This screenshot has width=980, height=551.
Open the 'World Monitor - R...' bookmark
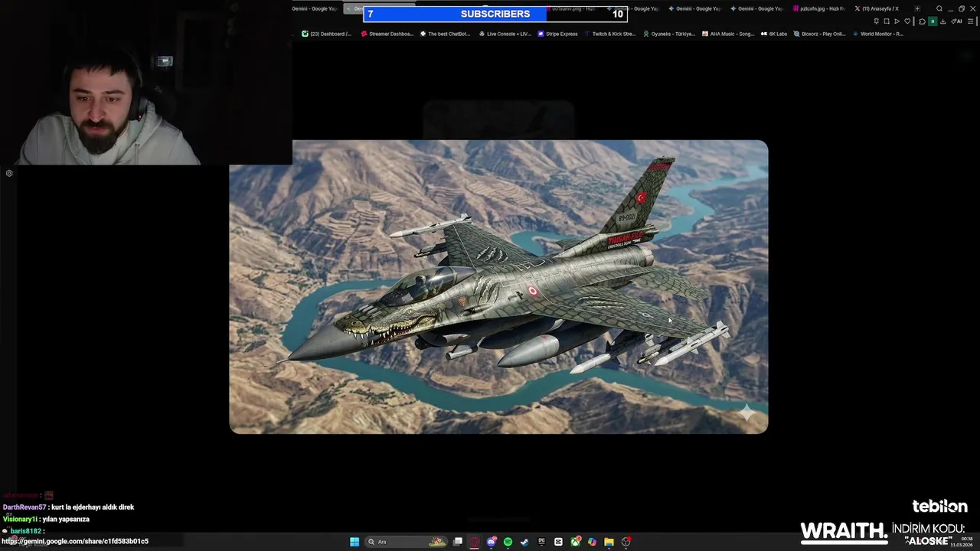(x=877, y=34)
